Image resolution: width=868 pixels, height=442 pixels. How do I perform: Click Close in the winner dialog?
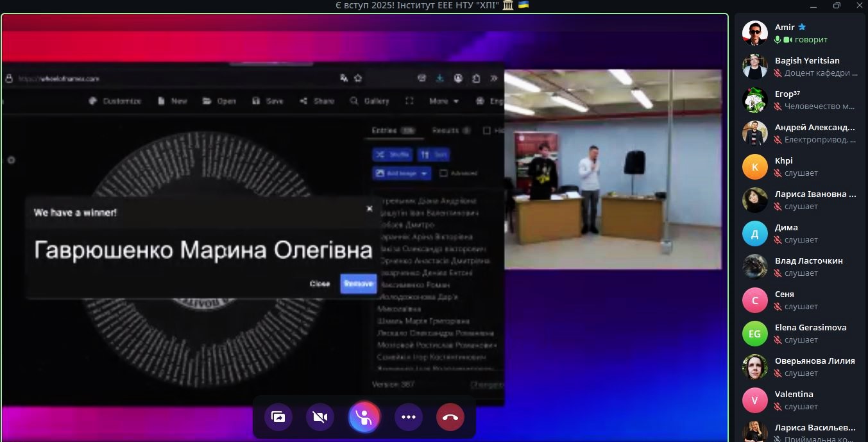pyautogui.click(x=319, y=284)
